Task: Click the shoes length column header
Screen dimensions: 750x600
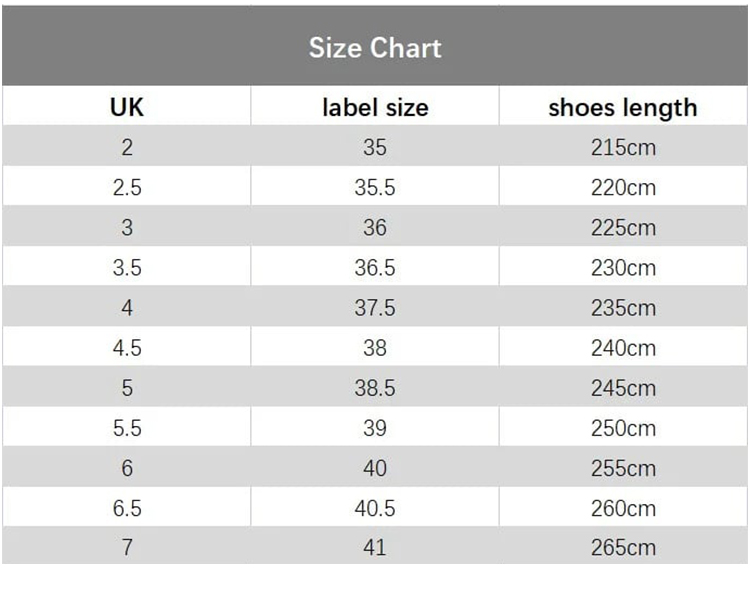Action: (x=622, y=107)
